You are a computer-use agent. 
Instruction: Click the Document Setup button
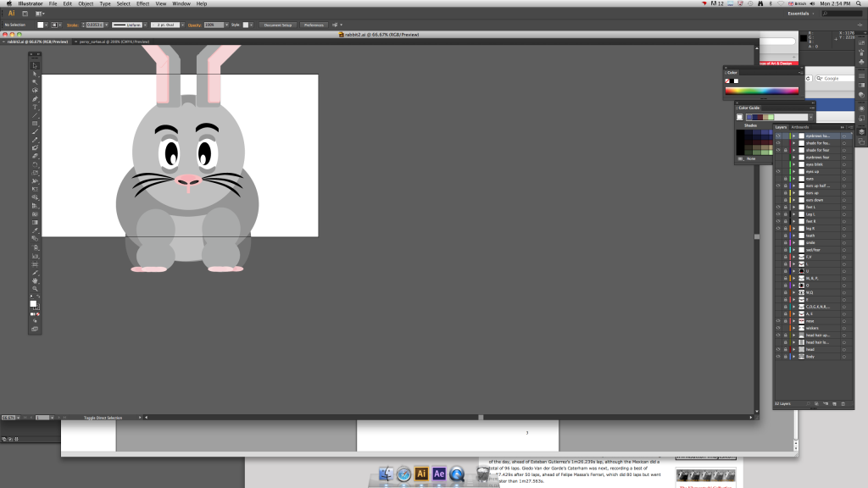[278, 25]
